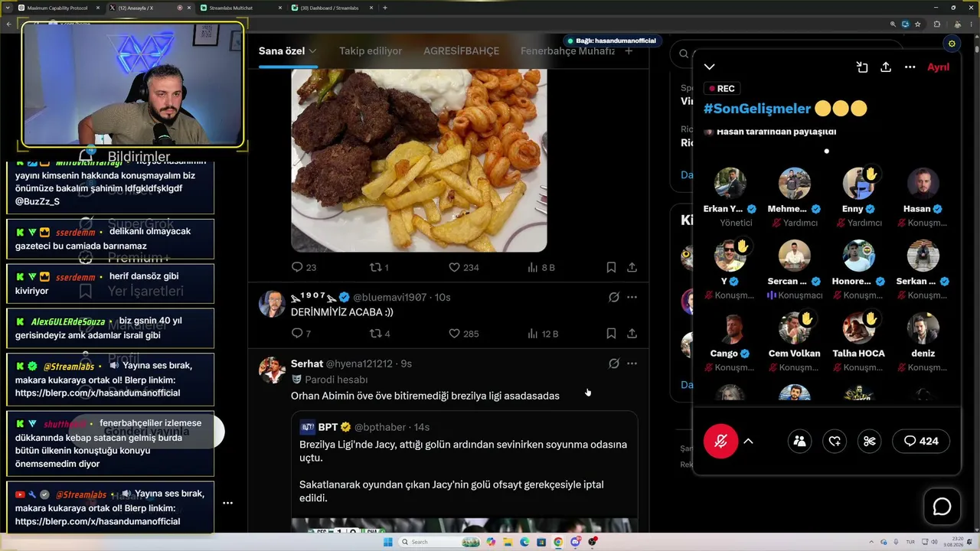Send a heart reaction in the Space

pyautogui.click(x=835, y=441)
